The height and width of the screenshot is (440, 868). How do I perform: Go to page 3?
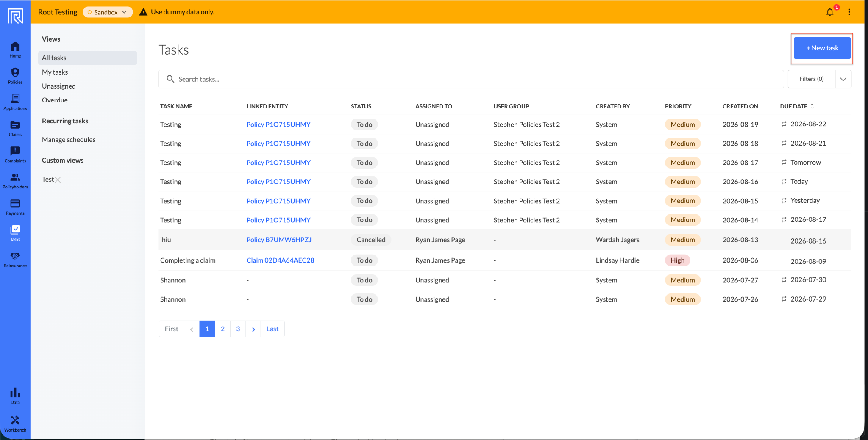coord(238,329)
